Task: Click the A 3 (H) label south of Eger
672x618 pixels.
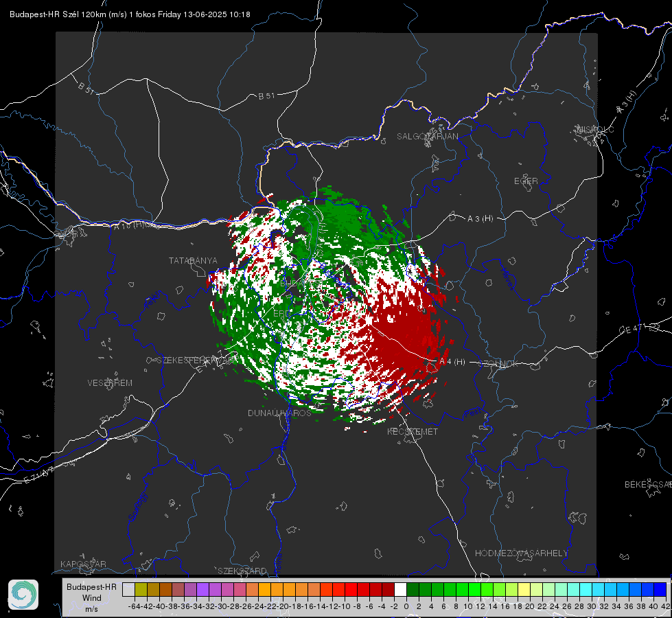Action: [480, 219]
